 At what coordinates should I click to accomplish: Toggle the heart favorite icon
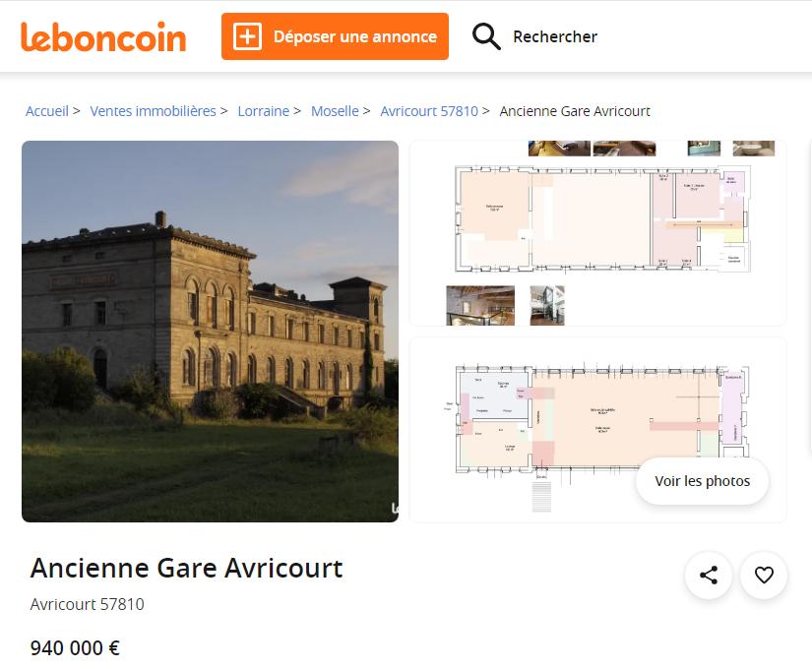pos(764,576)
